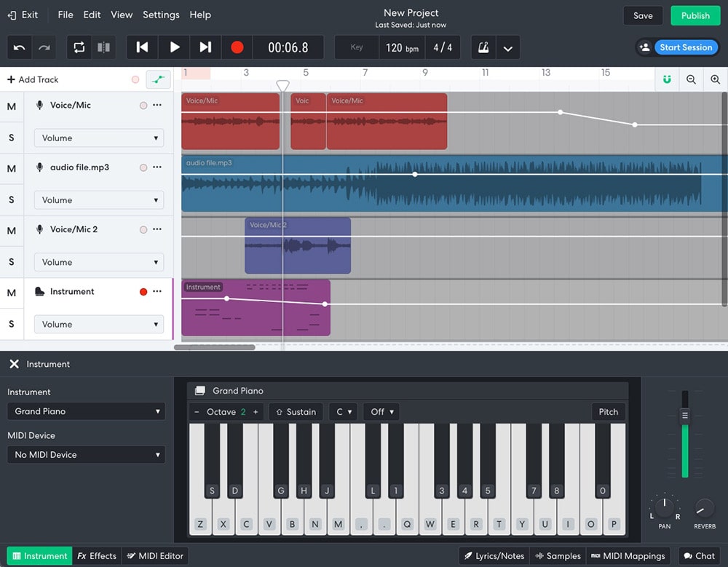This screenshot has height=567, width=728.
Task: Mute the audio file.mp3 track
Action: pyautogui.click(x=12, y=167)
